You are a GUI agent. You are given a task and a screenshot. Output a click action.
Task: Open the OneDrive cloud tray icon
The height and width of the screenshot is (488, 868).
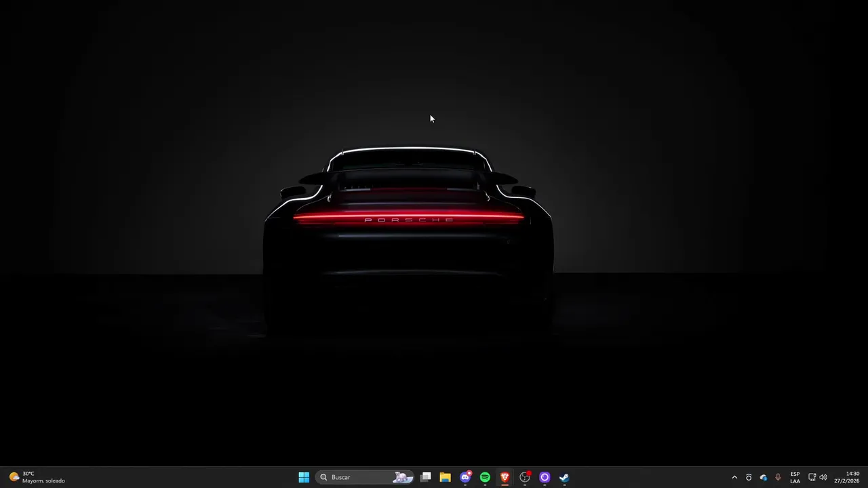764,477
